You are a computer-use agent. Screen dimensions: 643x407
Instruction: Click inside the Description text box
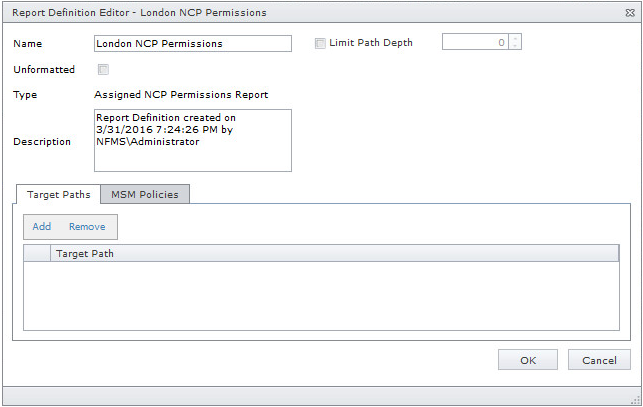[x=191, y=140]
